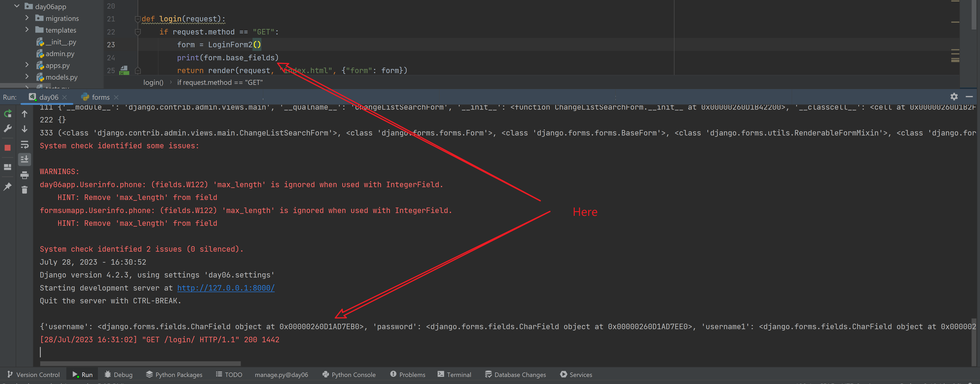The height and width of the screenshot is (384, 980).
Task: Click the up arrow in console toolbar
Action: pyautogui.click(x=24, y=114)
